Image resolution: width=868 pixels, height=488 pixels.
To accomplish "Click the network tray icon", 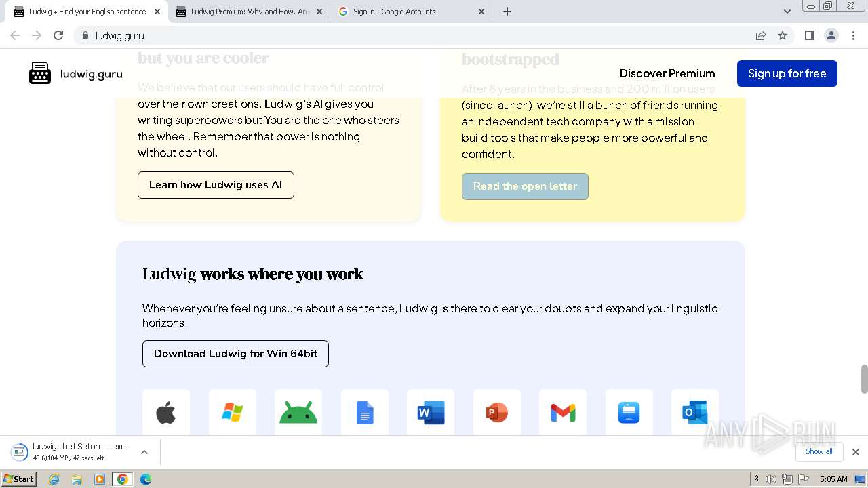I will pyautogui.click(x=787, y=479).
